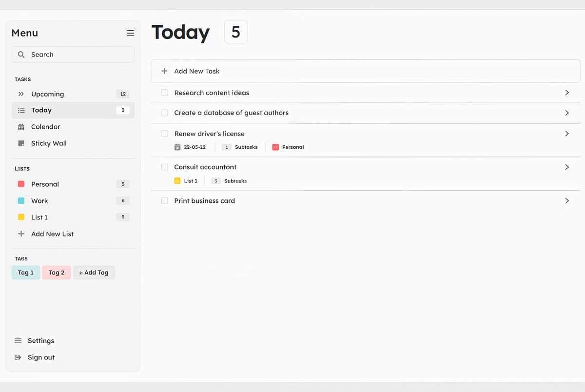Tick the Renew driver's license checkbox

click(164, 134)
